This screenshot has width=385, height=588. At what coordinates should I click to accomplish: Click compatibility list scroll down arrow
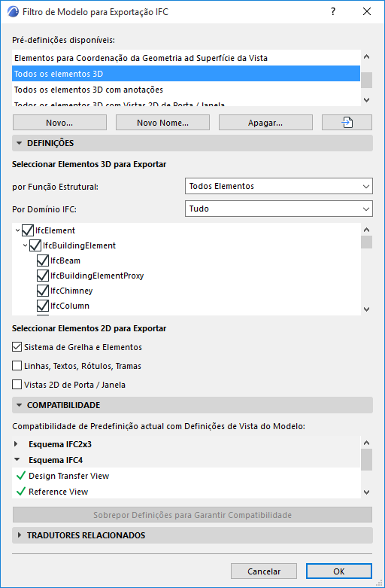(367, 492)
